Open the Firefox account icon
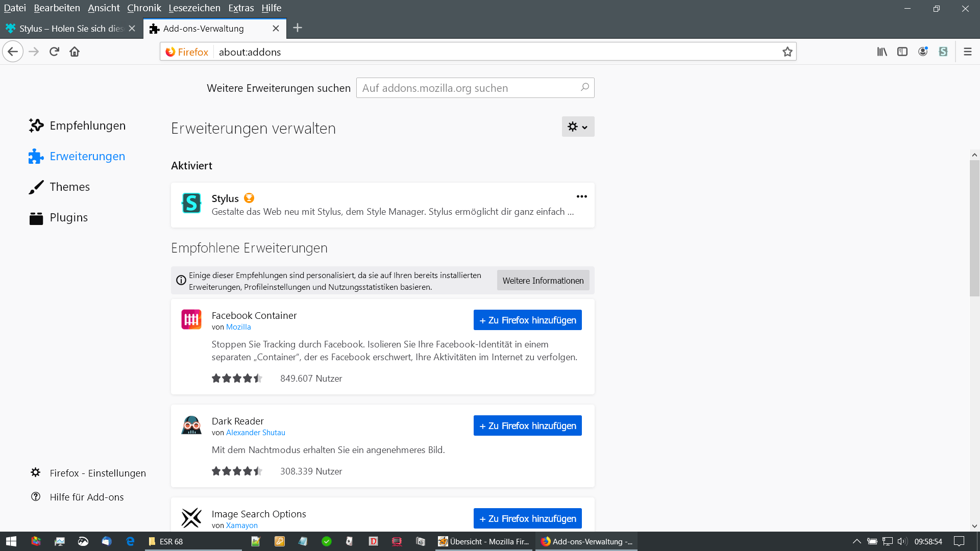 922,52
